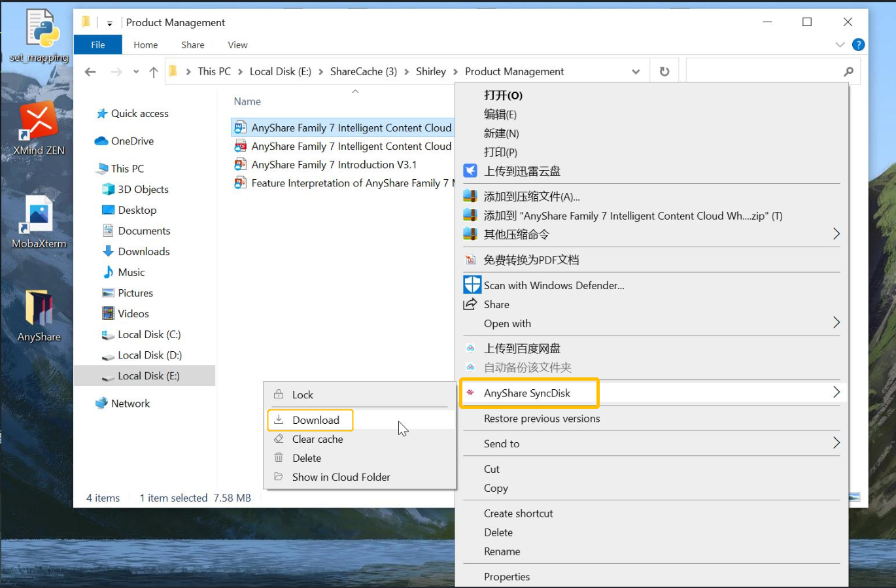Switch to the Home ribbon tab

[146, 44]
